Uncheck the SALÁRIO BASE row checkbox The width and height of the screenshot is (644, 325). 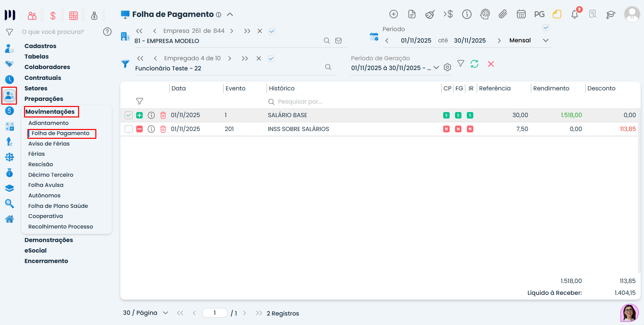[x=128, y=115]
